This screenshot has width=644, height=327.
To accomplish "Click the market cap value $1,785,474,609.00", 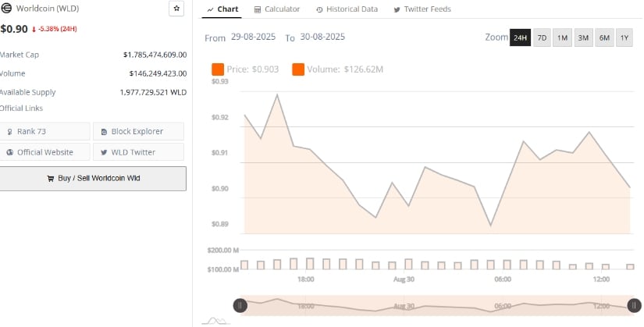I will [155, 55].
